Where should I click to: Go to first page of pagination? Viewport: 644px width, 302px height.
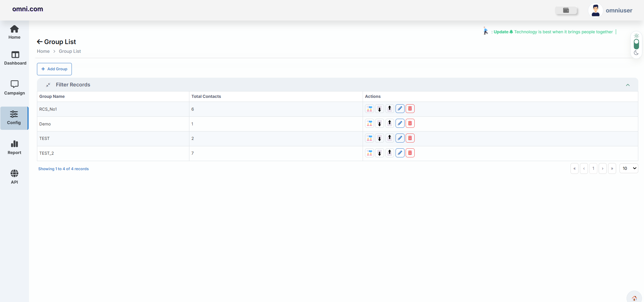coord(574,168)
